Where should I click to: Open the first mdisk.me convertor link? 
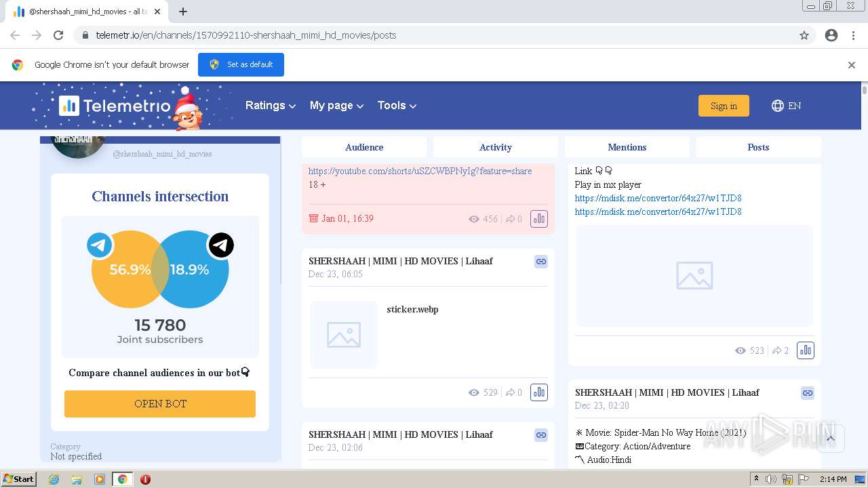pyautogui.click(x=658, y=199)
